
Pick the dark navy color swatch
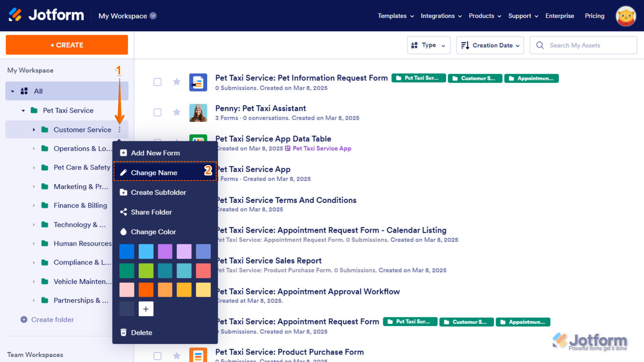[x=127, y=309]
